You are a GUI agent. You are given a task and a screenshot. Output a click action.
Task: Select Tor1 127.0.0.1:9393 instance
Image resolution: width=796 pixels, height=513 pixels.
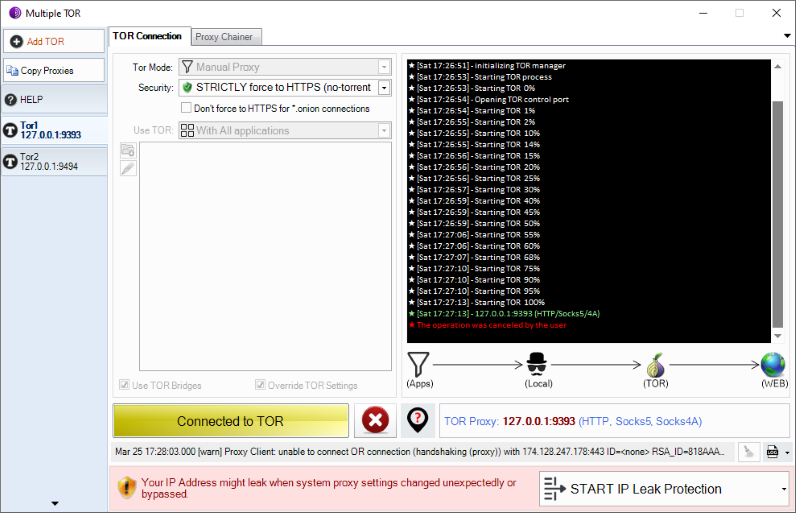click(x=54, y=130)
